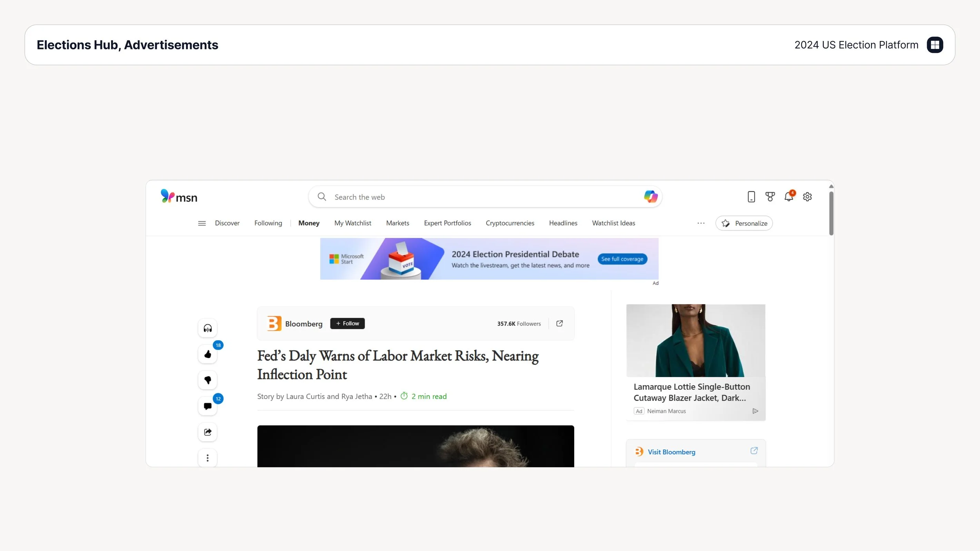Viewport: 980px width, 551px height.
Task: Click the page vertical scrollbar thumb
Action: [x=831, y=214]
